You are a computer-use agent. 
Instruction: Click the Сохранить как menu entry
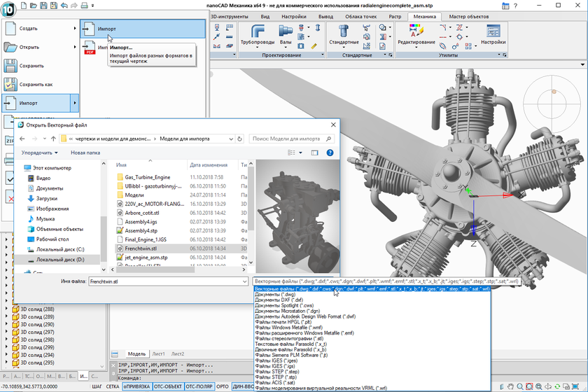tap(36, 84)
